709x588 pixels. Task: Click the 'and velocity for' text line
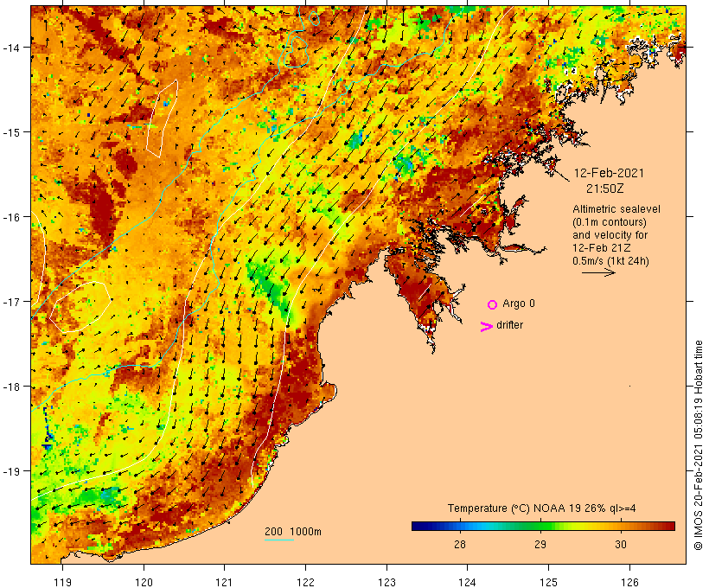610,235
